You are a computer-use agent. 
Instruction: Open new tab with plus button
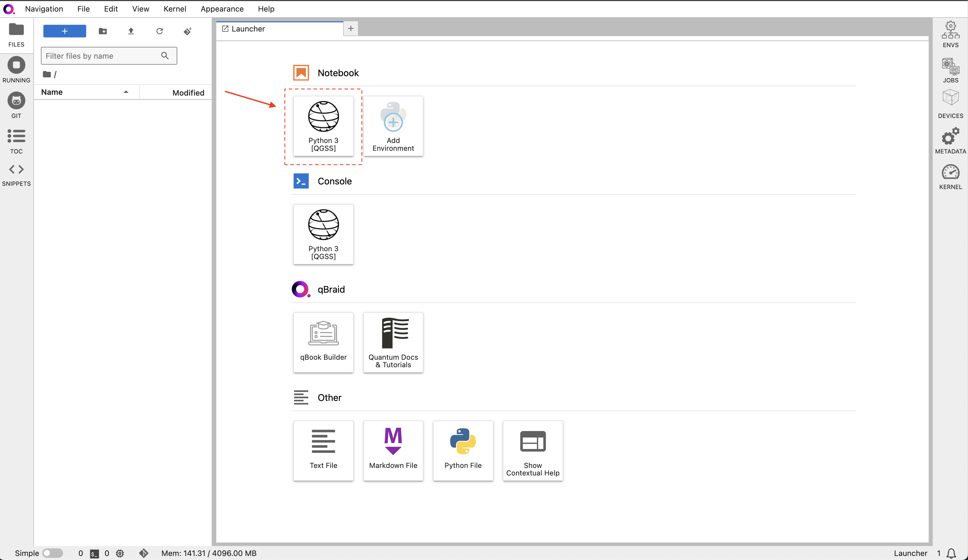pyautogui.click(x=351, y=29)
